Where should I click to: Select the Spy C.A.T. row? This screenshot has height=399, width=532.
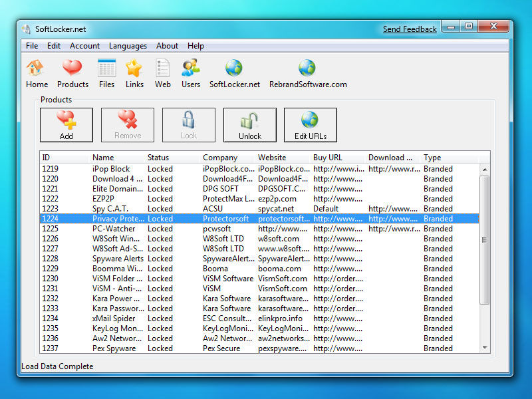pyautogui.click(x=259, y=209)
